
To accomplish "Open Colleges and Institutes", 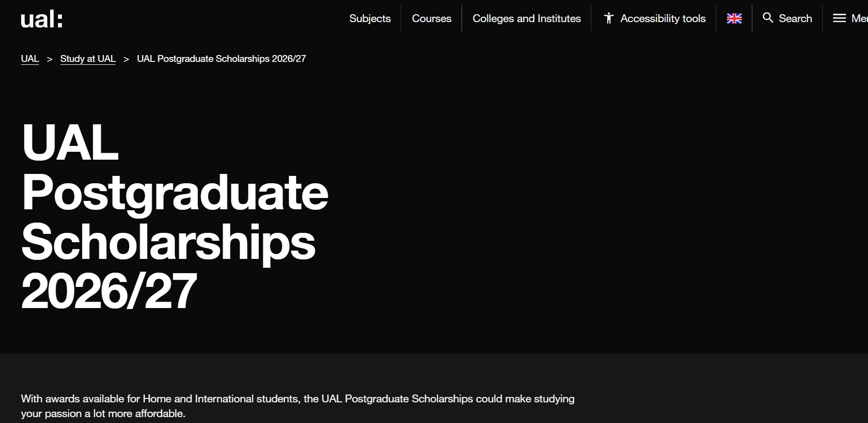I will 526,18.
